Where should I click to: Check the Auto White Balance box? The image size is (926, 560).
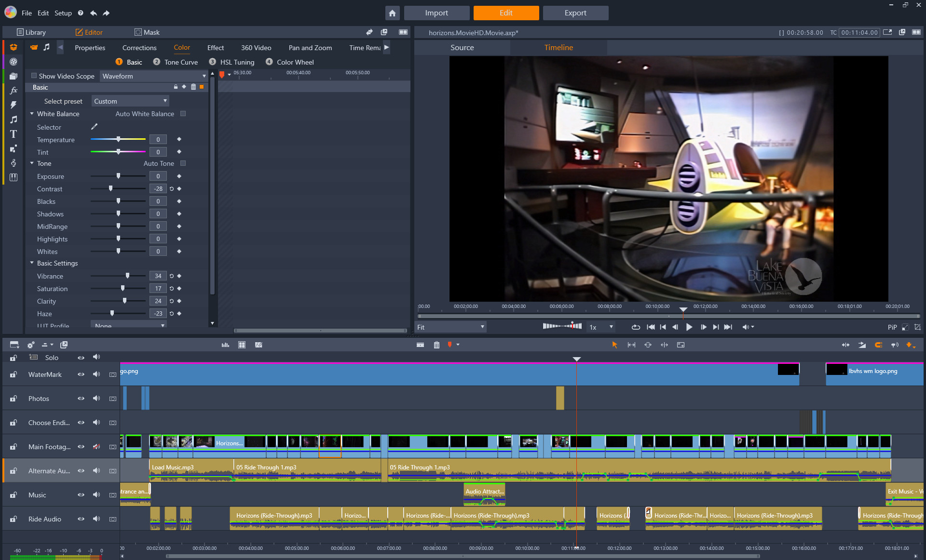[183, 114]
